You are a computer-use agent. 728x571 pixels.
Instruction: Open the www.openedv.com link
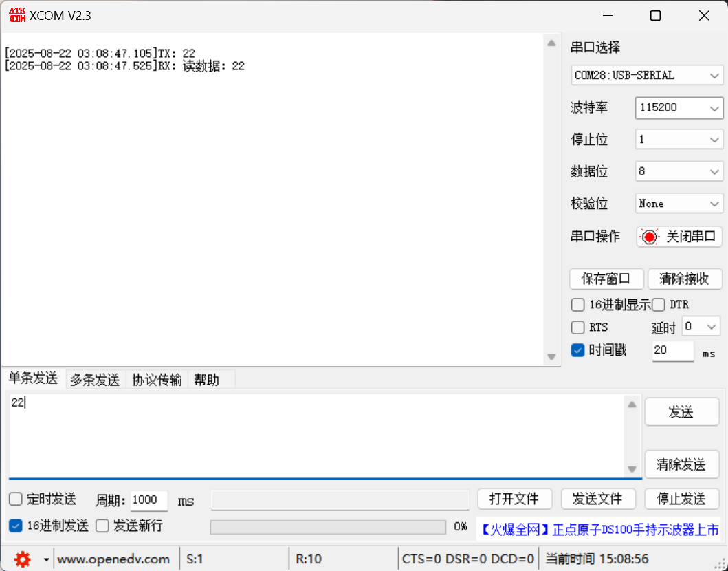[x=113, y=559]
